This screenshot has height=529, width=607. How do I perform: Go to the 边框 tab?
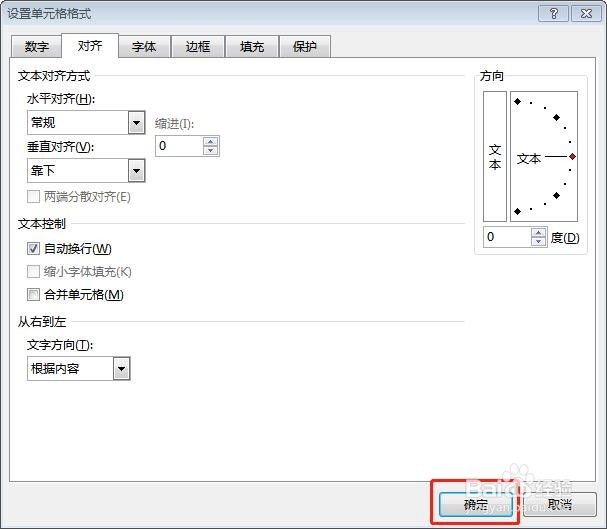point(197,46)
